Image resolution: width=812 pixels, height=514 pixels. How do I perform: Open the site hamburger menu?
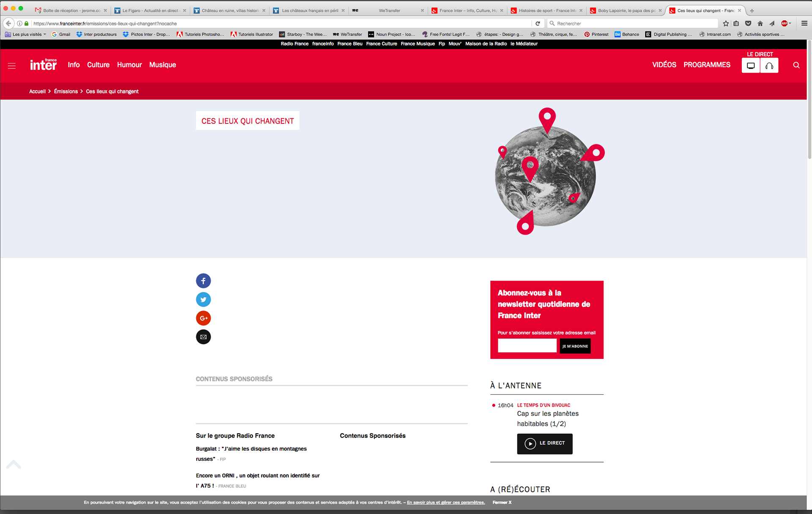pyautogui.click(x=12, y=66)
